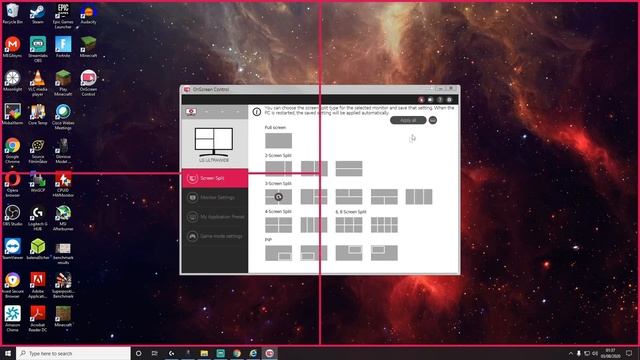
Task: Choose 2-Screen Split with horizontal halves
Action: pyautogui.click(x=349, y=169)
